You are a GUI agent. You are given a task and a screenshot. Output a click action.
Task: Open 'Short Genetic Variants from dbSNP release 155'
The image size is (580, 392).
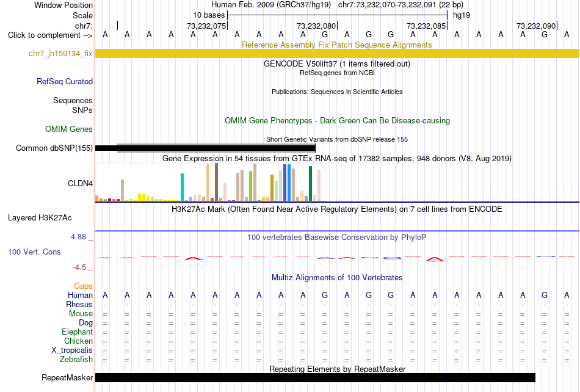337,139
